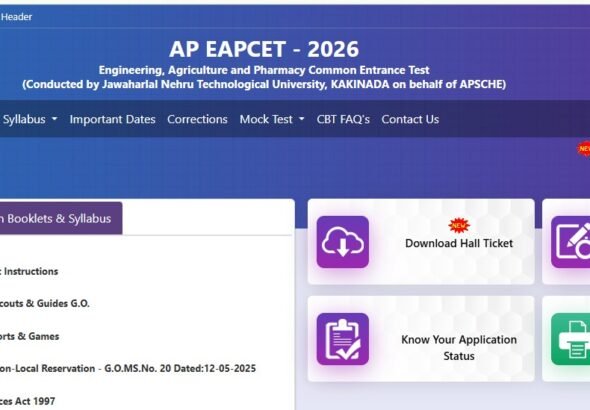Open the Contact Us page
This screenshot has height=410, width=590.
410,119
